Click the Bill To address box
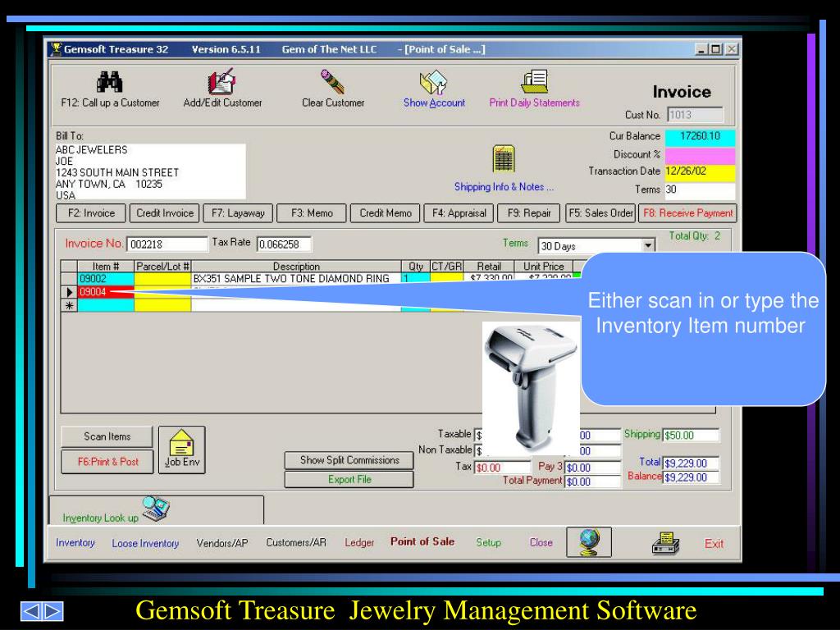840x630 pixels. point(151,171)
